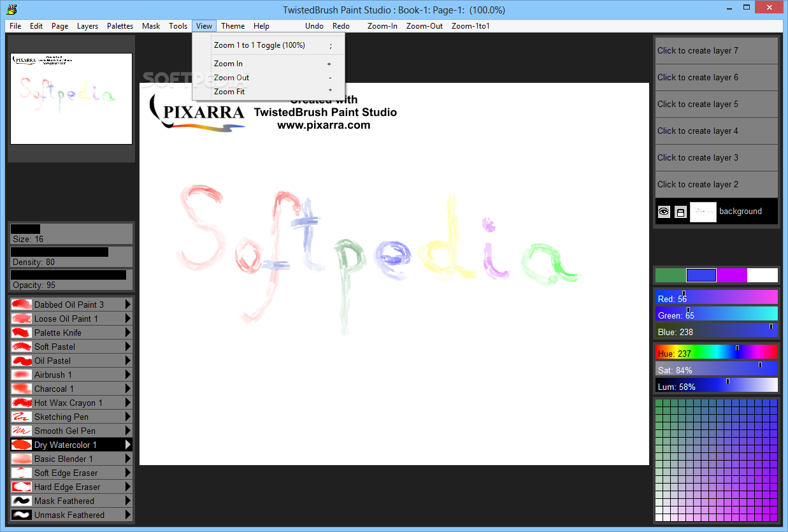Open the Palettes menu
The image size is (788, 532).
120,26
